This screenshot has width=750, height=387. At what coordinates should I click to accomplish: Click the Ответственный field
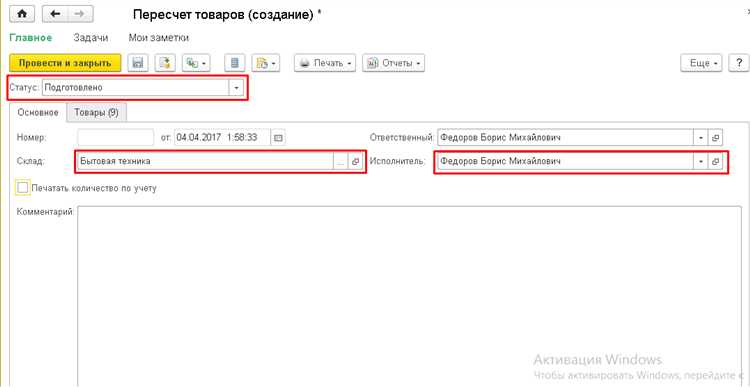(565, 138)
